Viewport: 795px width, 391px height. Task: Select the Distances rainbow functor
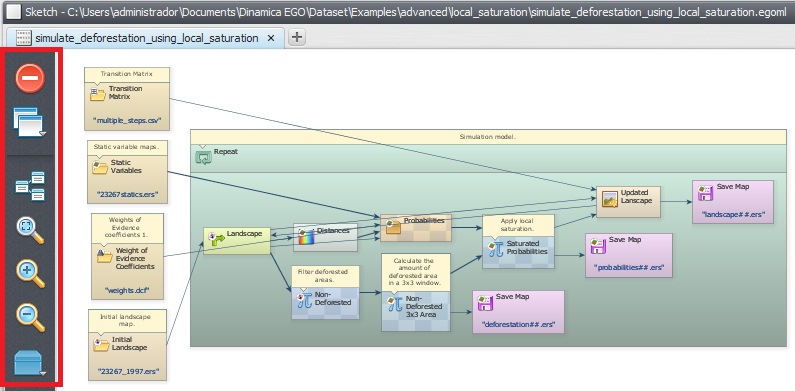(x=326, y=237)
